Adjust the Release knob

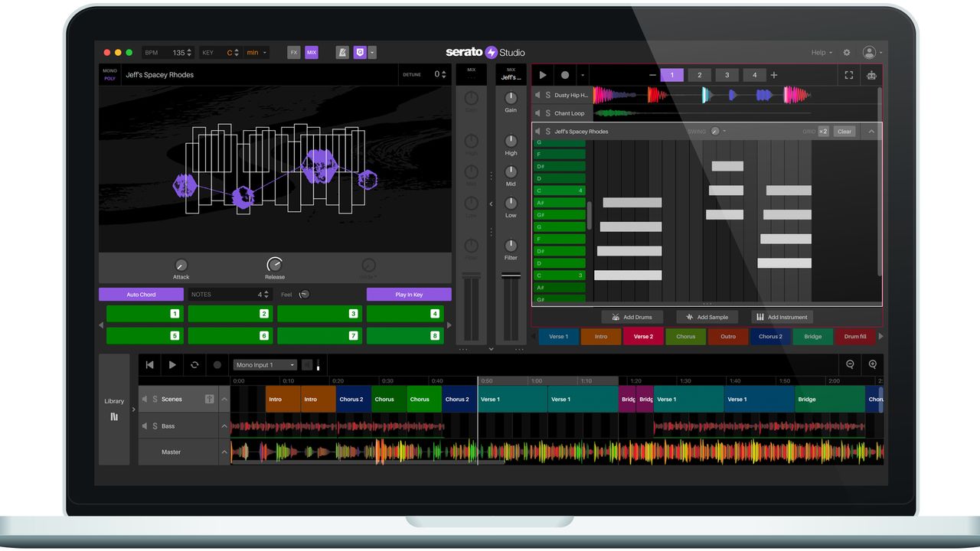click(275, 264)
